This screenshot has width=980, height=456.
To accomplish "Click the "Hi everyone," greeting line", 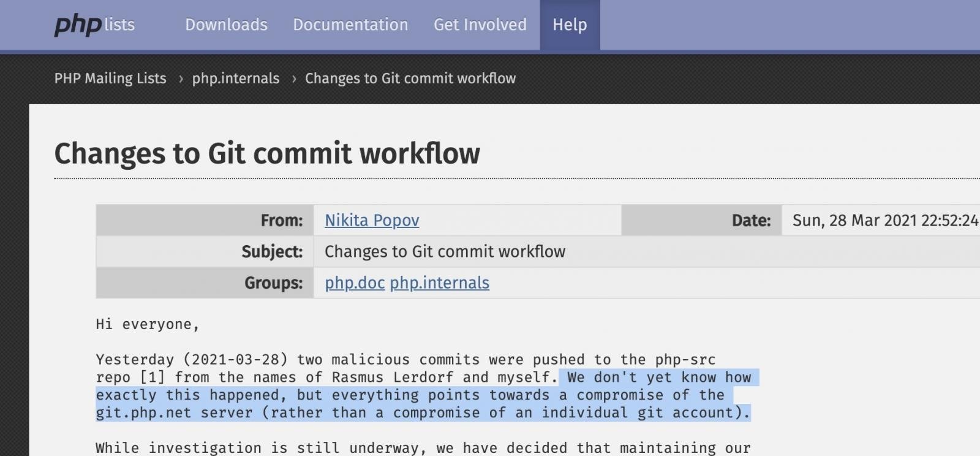I will point(148,324).
